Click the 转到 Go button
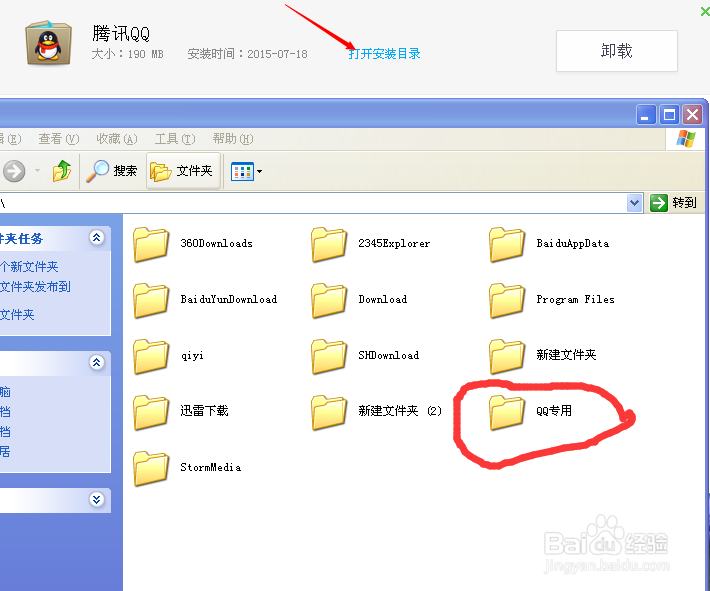 (674, 202)
